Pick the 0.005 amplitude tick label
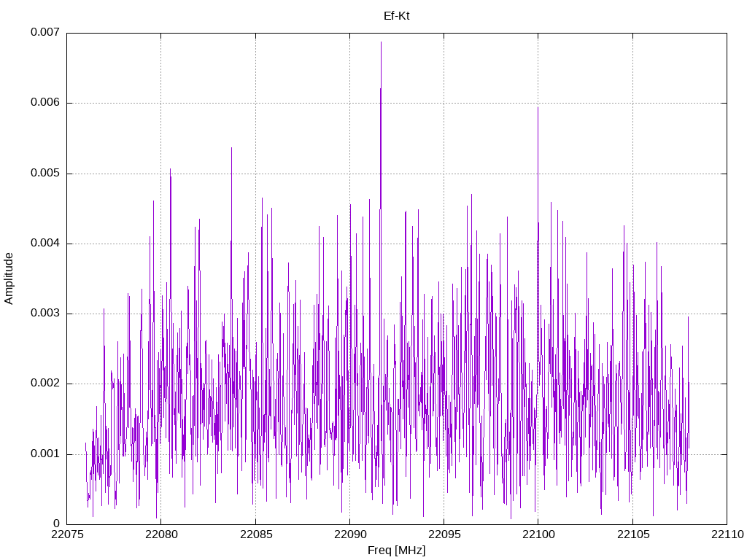Screen dimensions: 747x560 coord(44,174)
